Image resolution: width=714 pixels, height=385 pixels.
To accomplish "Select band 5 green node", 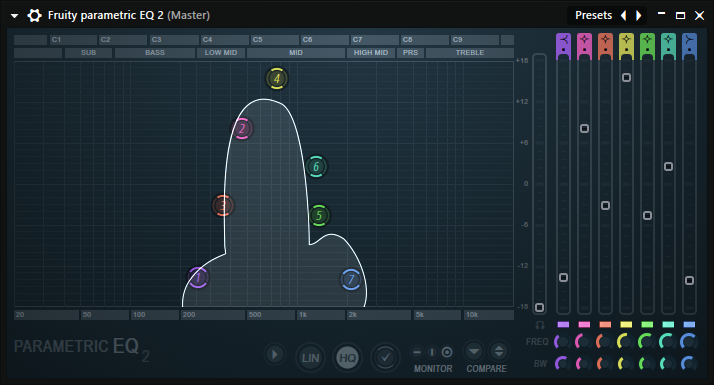I will pyautogui.click(x=319, y=216).
